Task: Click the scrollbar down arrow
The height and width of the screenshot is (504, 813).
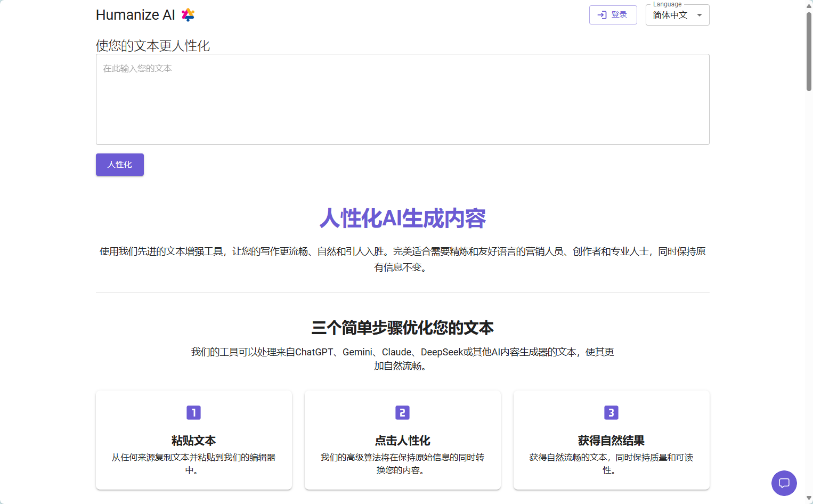Action: (x=809, y=498)
